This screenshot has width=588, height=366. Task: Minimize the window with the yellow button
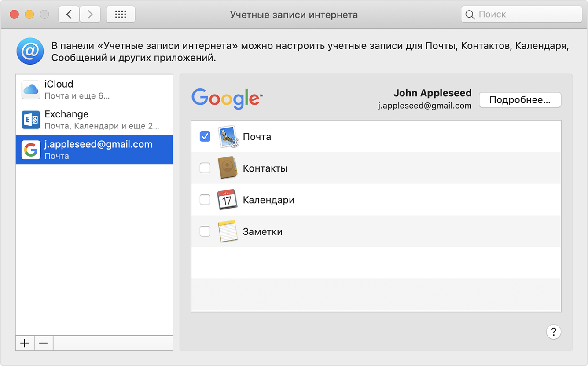pos(29,15)
